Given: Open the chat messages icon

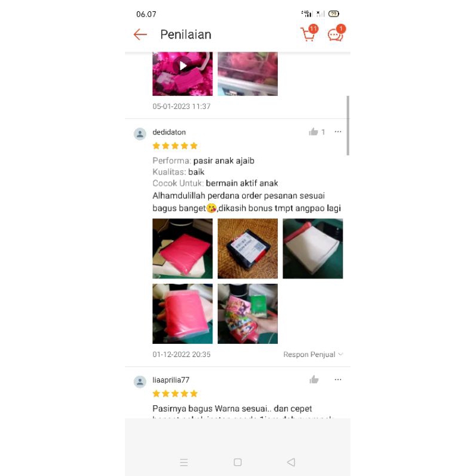Looking at the screenshot, I should (x=336, y=33).
